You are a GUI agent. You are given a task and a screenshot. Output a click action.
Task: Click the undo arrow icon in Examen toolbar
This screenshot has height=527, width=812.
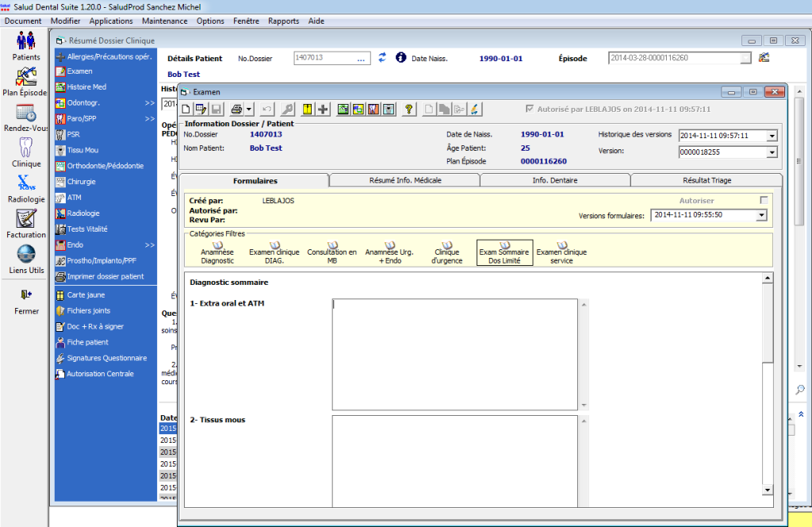[x=266, y=110]
